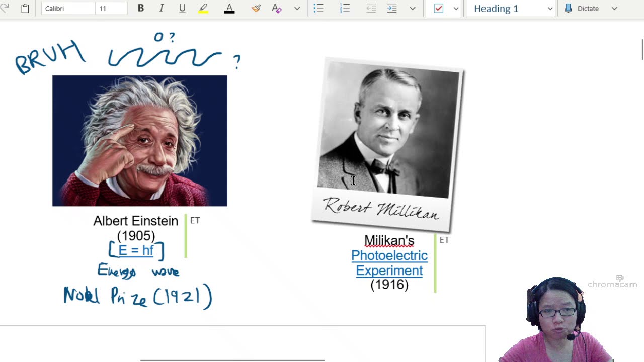Apply numbered list

pos(345,8)
